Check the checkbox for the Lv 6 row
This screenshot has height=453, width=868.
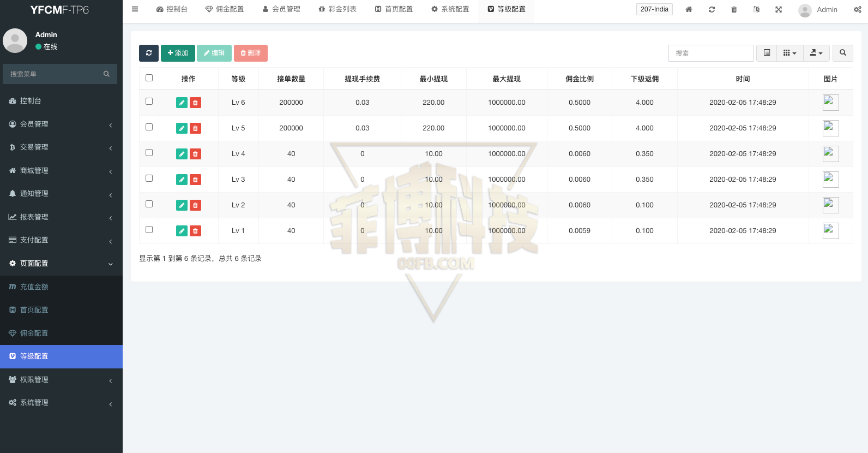pos(149,102)
